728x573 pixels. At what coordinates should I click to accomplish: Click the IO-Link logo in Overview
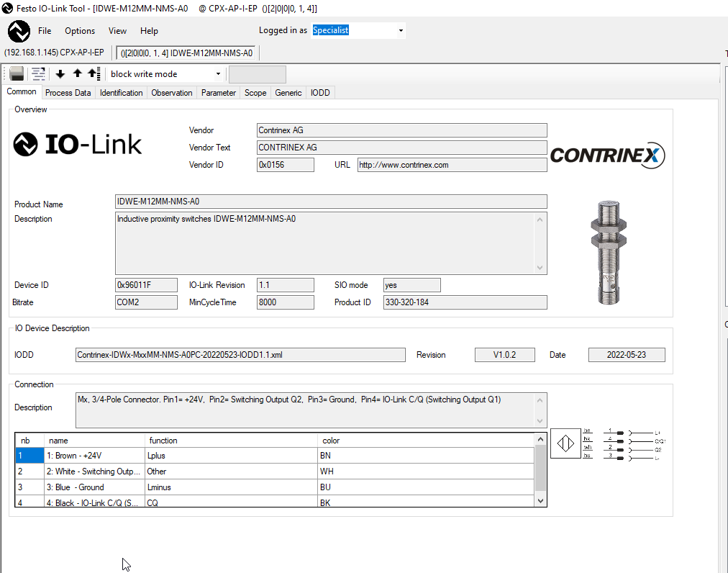pos(77,144)
